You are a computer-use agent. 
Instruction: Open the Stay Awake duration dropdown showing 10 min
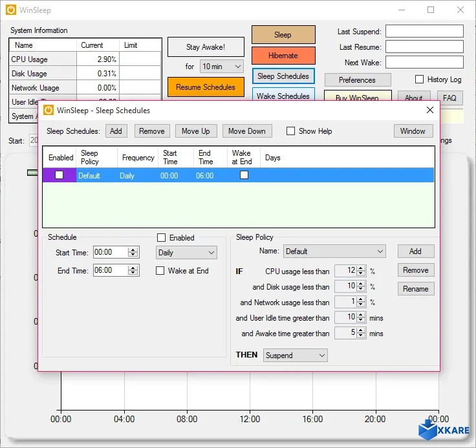222,66
